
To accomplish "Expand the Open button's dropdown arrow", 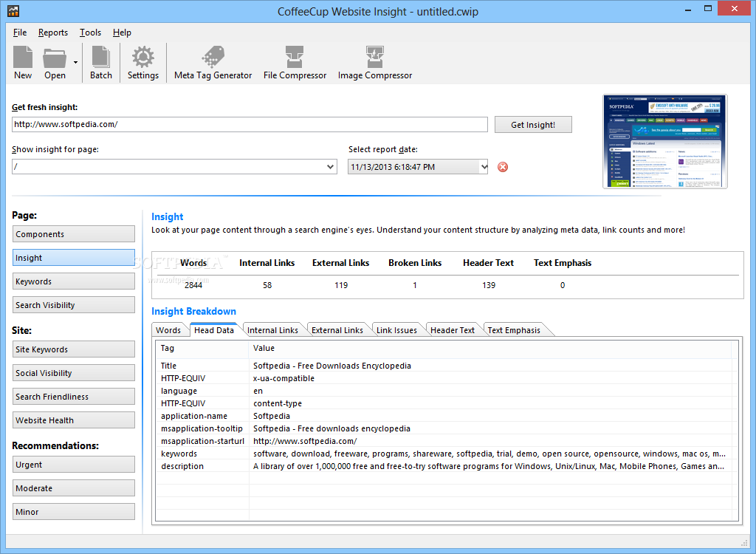I will (x=76, y=62).
